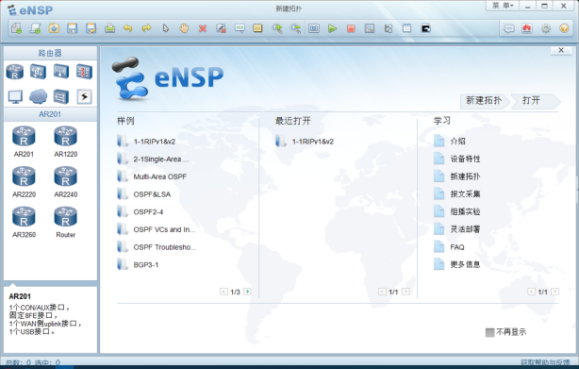The image size is (579, 369).
Task: Click the green Start devices play icon
Action: (332, 28)
